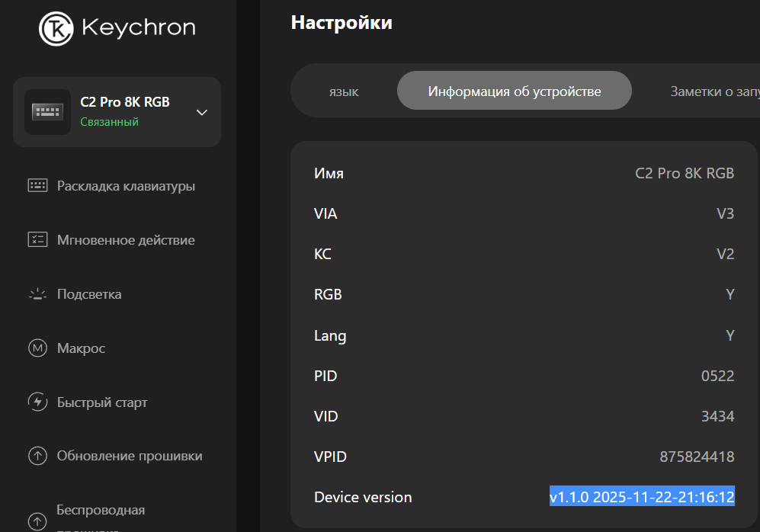The height and width of the screenshot is (532, 760).
Task: Go to the Мгновенное действие section
Action: (x=126, y=240)
